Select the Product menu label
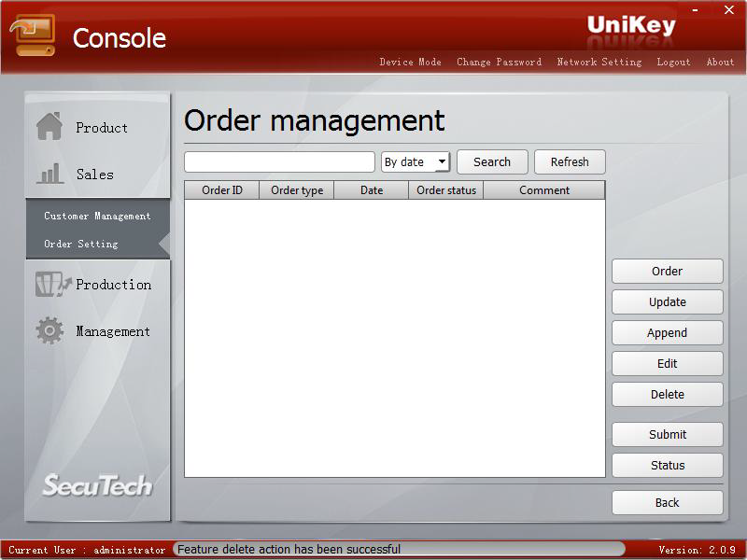Screen dimensions: 747x560 (102, 128)
